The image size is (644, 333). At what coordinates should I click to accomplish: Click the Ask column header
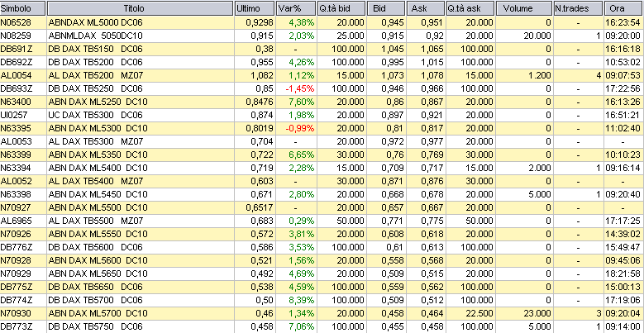pos(426,8)
